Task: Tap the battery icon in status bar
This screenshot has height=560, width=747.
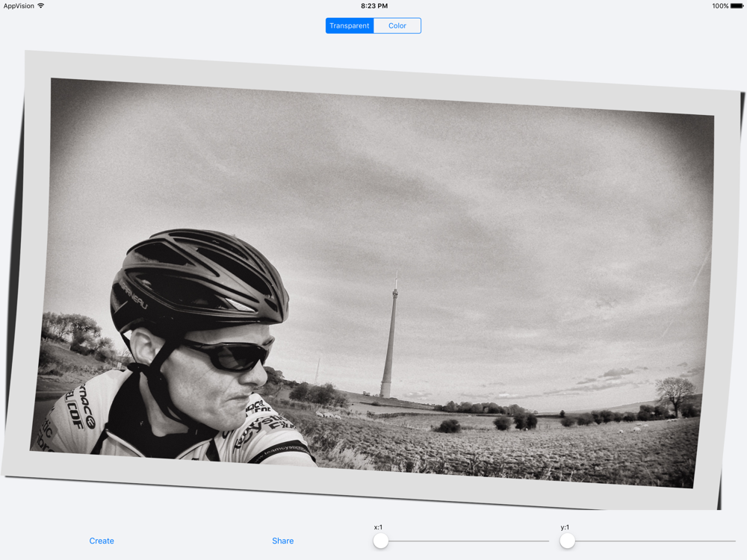Action: 737,6
